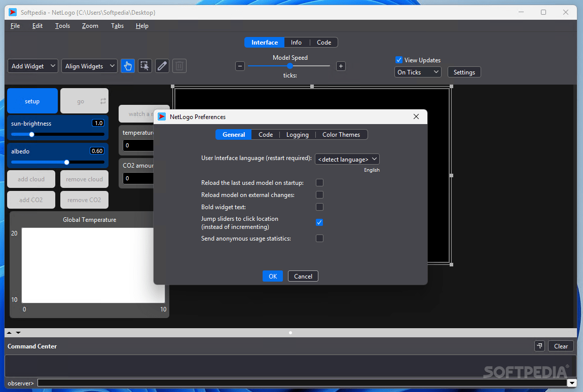The width and height of the screenshot is (583, 392).
Task: Click NetLogo logo in Preferences title bar
Action: pos(162,116)
